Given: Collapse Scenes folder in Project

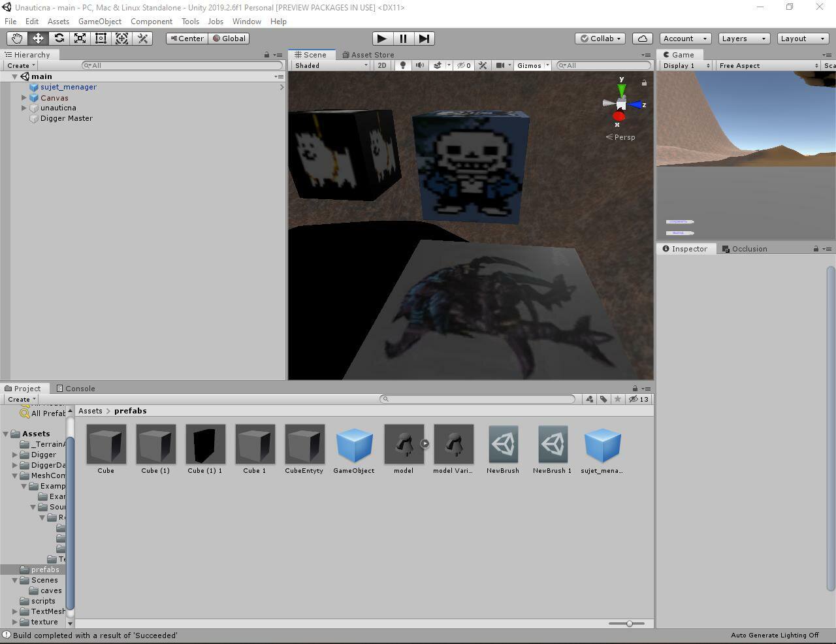Looking at the screenshot, I should [x=15, y=580].
